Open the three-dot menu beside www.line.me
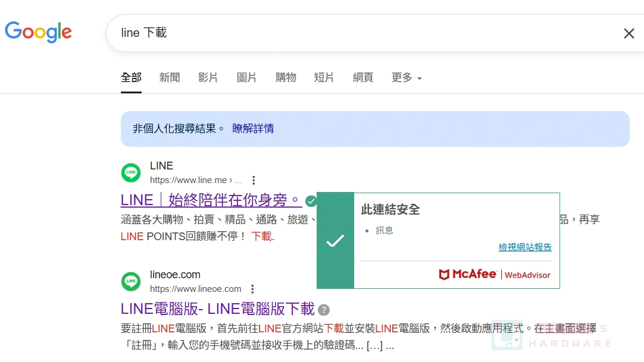The height and width of the screenshot is (362, 644). coord(254,180)
